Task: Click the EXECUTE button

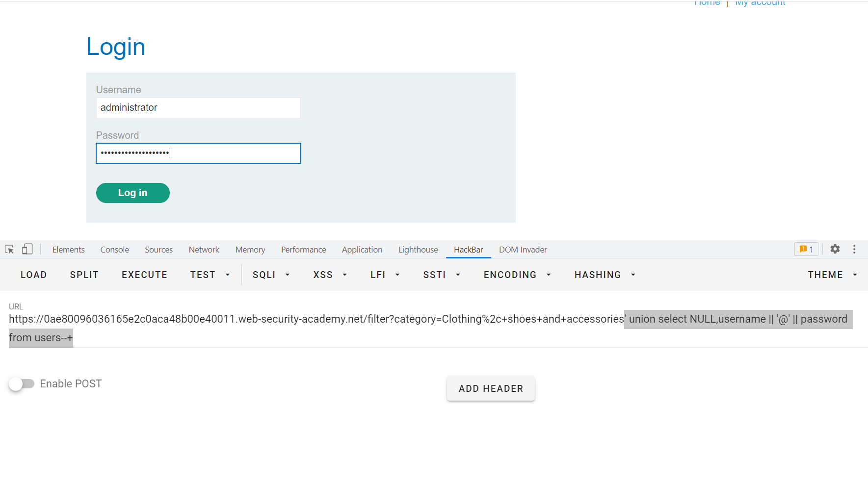Action: pyautogui.click(x=145, y=275)
